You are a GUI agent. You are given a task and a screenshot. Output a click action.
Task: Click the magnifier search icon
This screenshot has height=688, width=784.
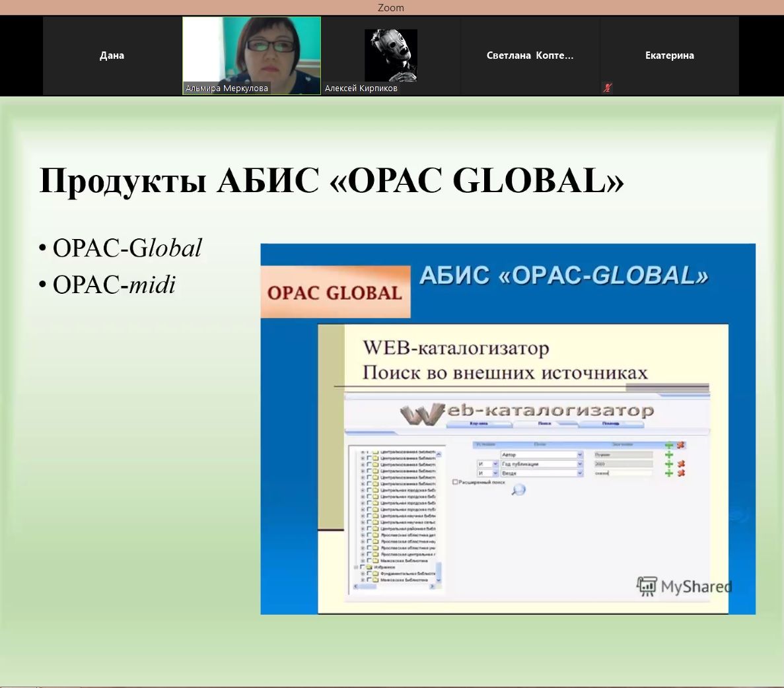click(518, 490)
